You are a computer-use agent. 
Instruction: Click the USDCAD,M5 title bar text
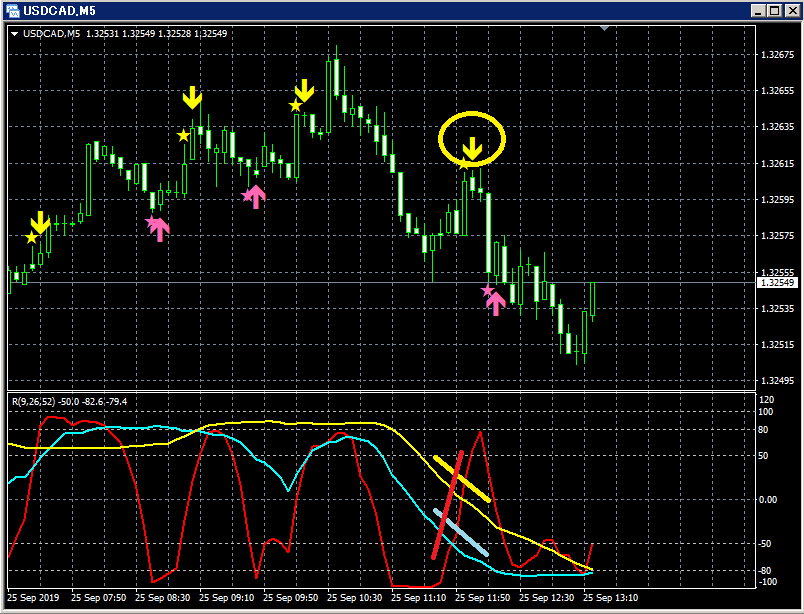point(59,10)
